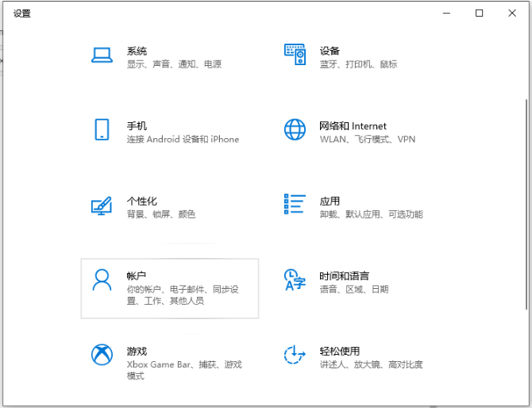Open 游戏 via the Xbox icon
This screenshot has width=532, height=408.
click(x=102, y=355)
